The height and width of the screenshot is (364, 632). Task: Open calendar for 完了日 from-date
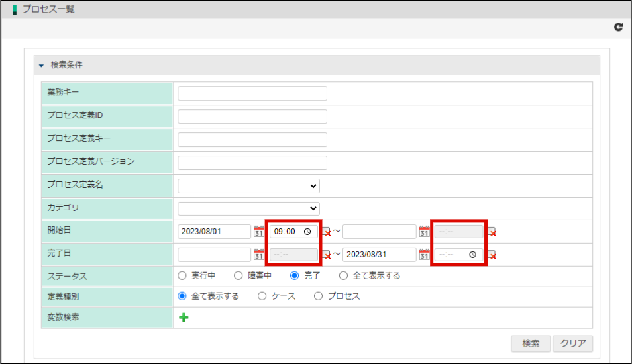click(259, 255)
